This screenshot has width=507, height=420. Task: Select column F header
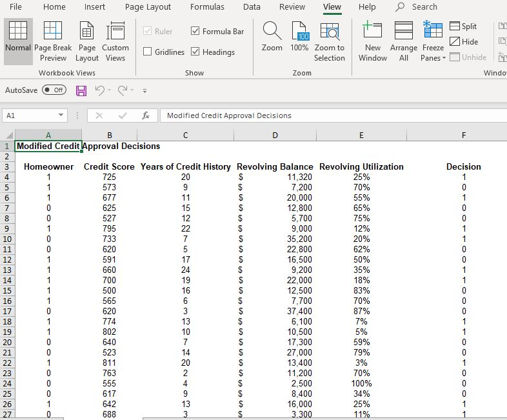coord(464,135)
